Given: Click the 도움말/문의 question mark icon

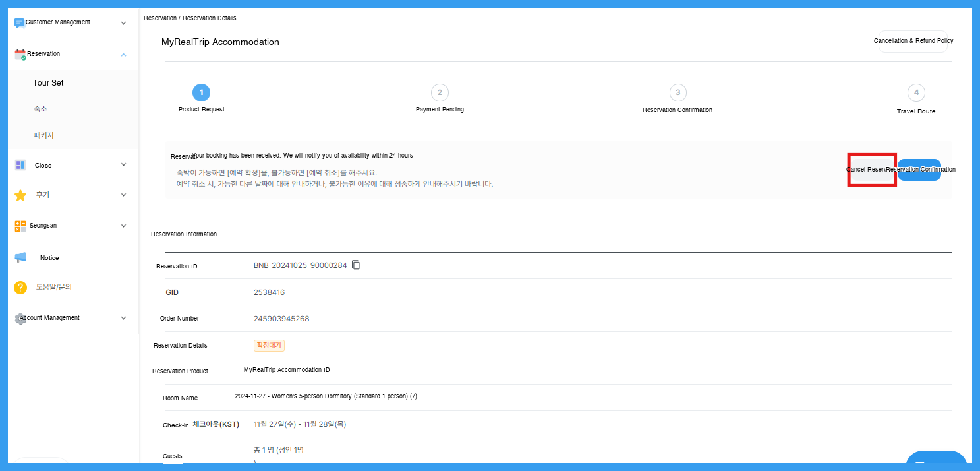Looking at the screenshot, I should click(20, 288).
